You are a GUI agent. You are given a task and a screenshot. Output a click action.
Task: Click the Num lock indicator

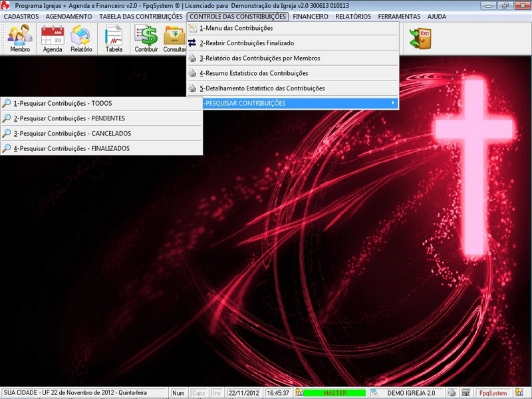178,393
